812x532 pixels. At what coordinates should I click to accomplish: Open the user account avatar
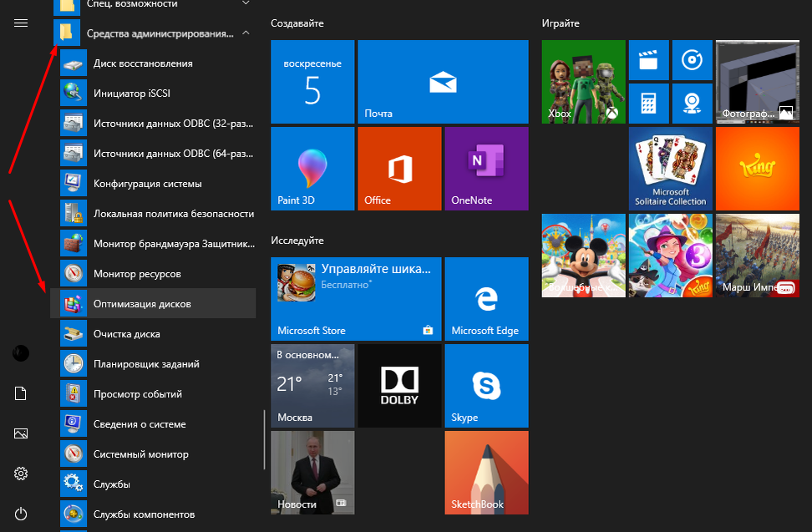click(x=21, y=353)
